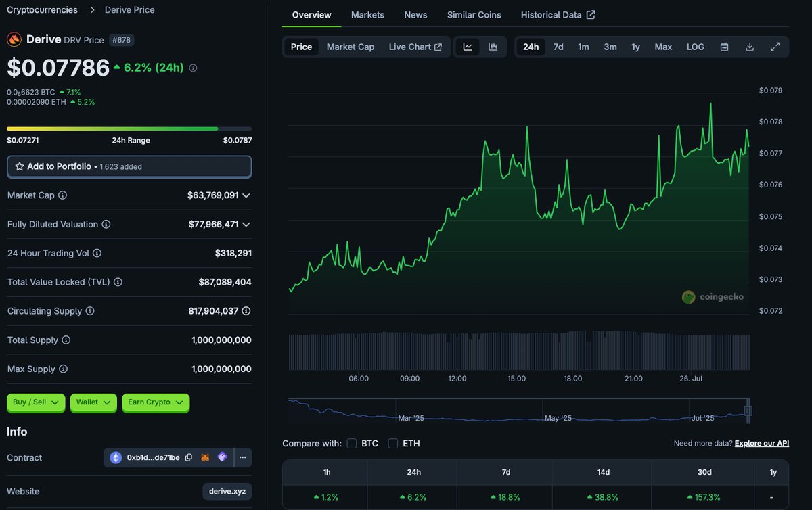Click the volume bars area at 12:00

(457, 351)
